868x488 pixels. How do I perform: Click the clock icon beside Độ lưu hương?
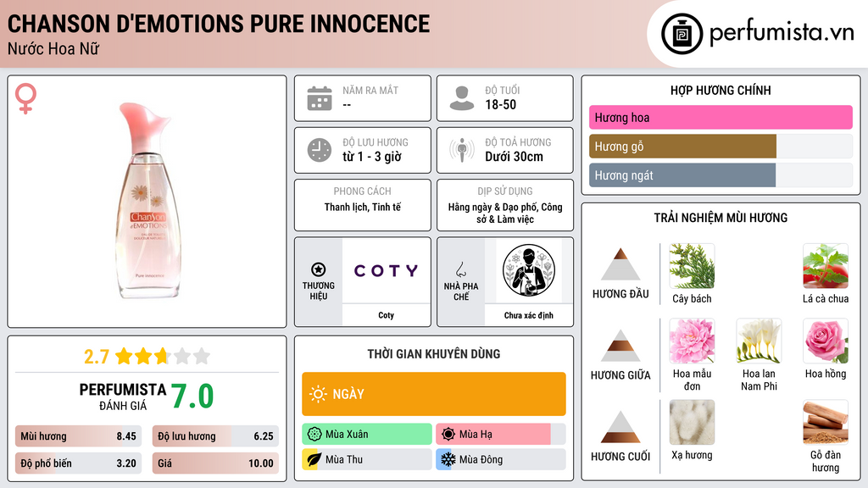(320, 150)
